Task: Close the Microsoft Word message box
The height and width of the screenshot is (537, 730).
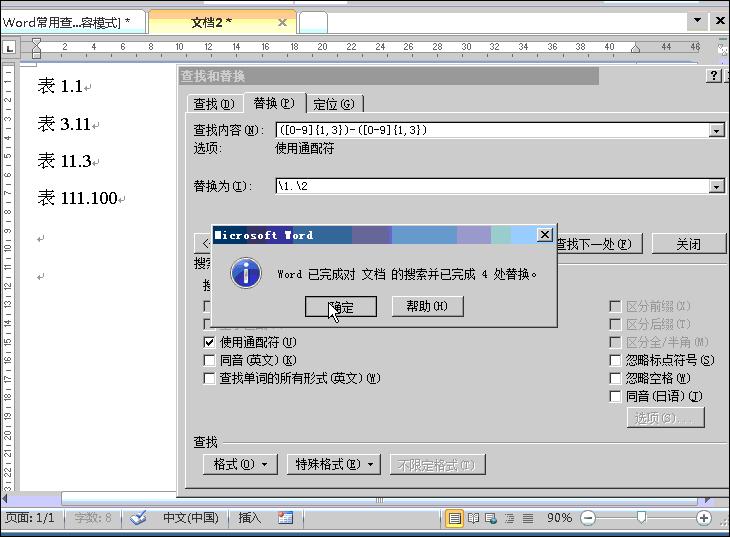Action: coord(545,235)
